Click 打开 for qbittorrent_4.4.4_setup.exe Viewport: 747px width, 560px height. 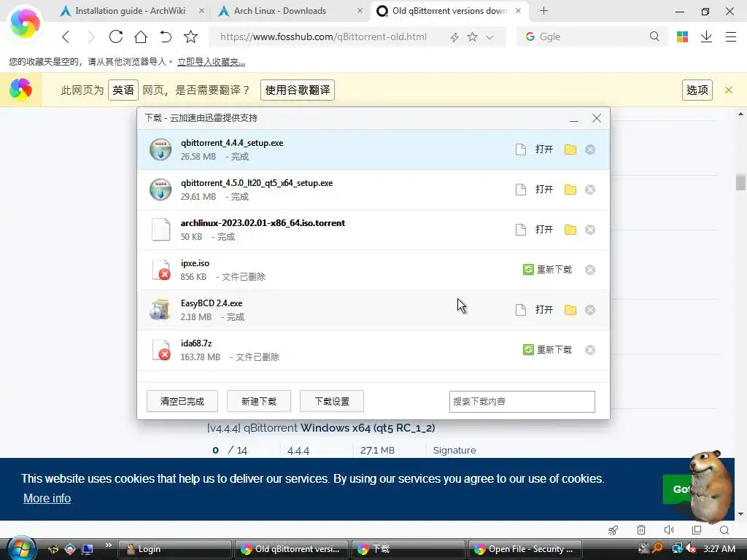point(544,149)
